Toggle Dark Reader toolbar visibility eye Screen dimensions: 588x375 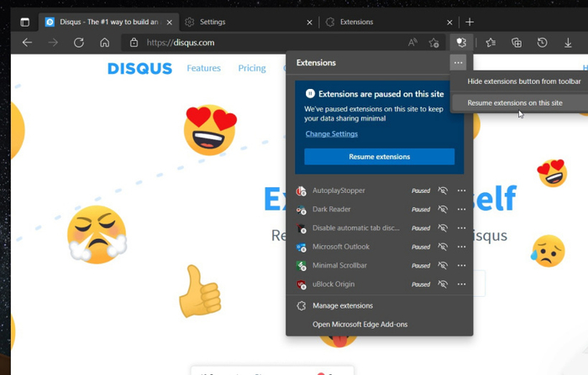click(443, 210)
